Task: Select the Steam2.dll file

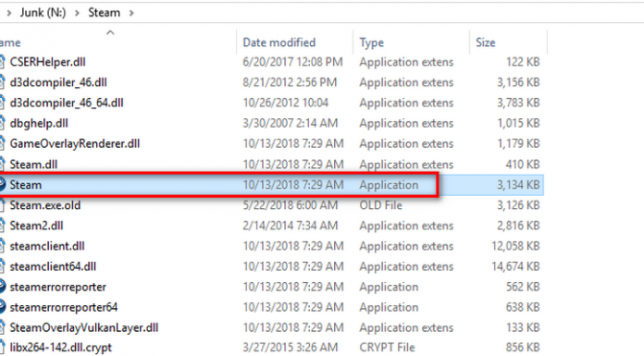Action: pos(37,226)
